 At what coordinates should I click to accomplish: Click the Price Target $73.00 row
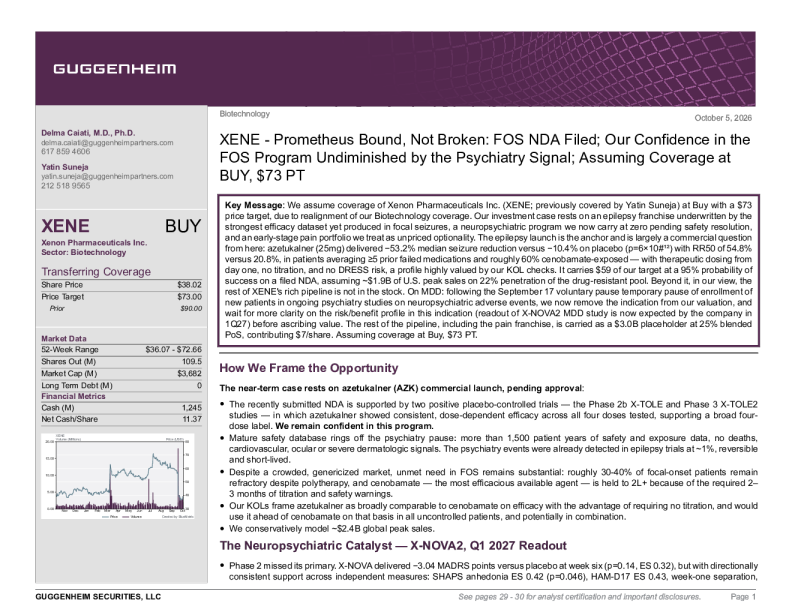(121, 297)
